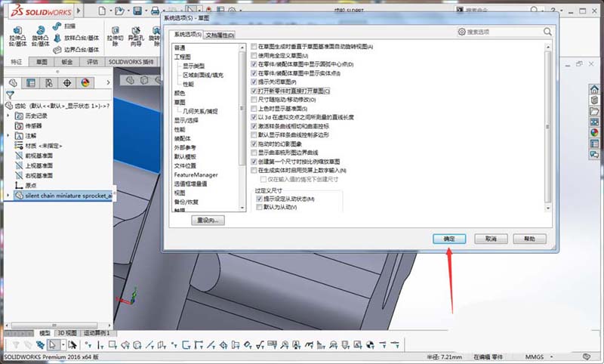The width and height of the screenshot is (604, 364).
Task: Expand the 注解 tree node
Action: [x=8, y=136]
